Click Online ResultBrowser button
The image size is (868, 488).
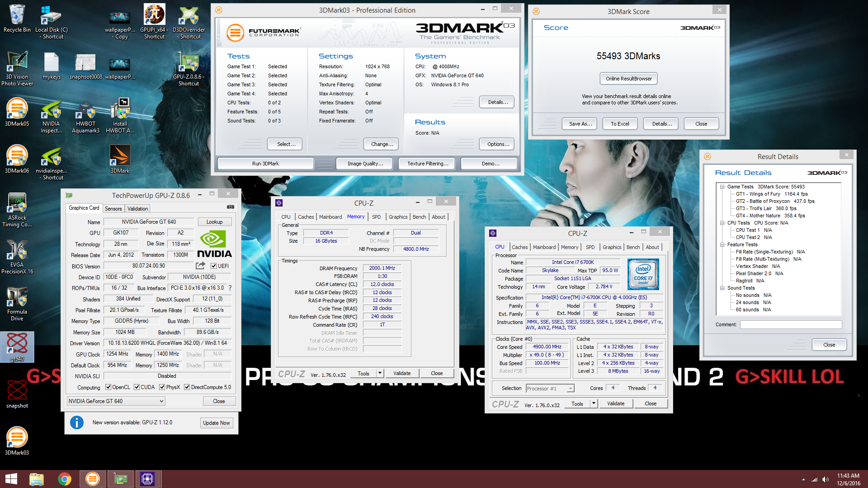pos(629,79)
